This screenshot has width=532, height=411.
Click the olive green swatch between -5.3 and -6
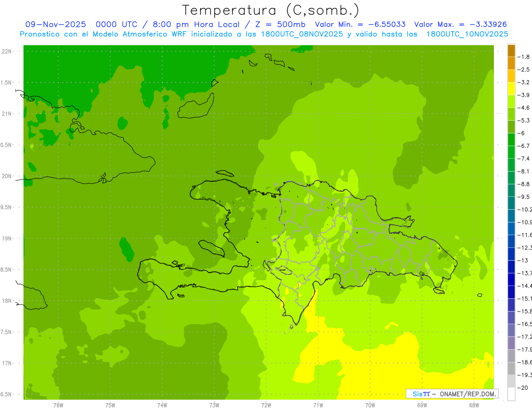511,127
